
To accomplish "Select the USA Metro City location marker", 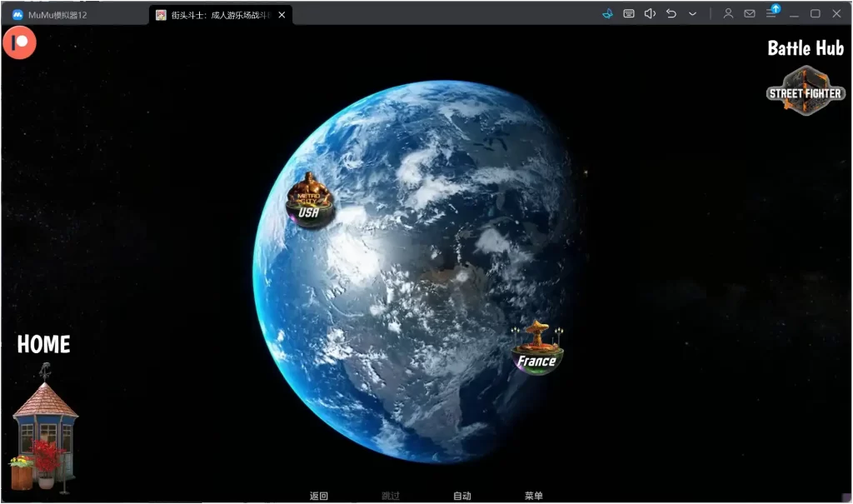I will [309, 201].
